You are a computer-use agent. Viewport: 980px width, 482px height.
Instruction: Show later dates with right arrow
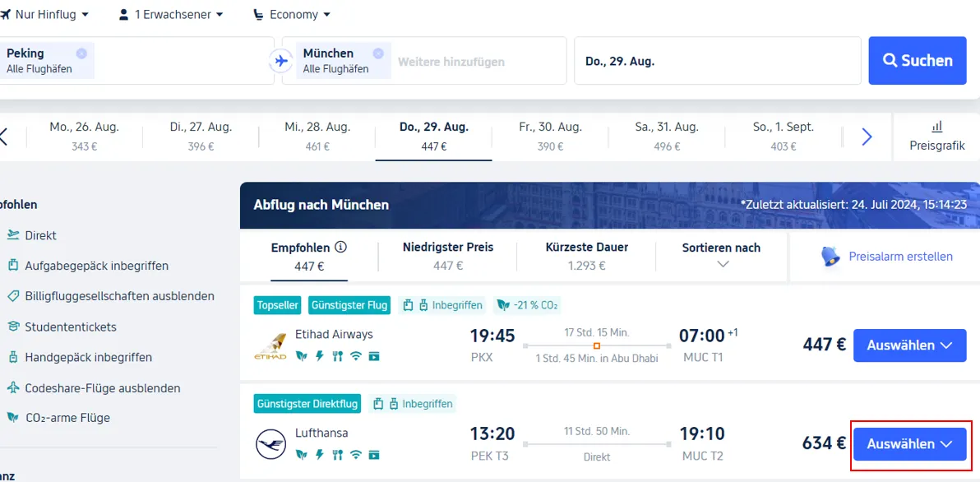click(867, 137)
